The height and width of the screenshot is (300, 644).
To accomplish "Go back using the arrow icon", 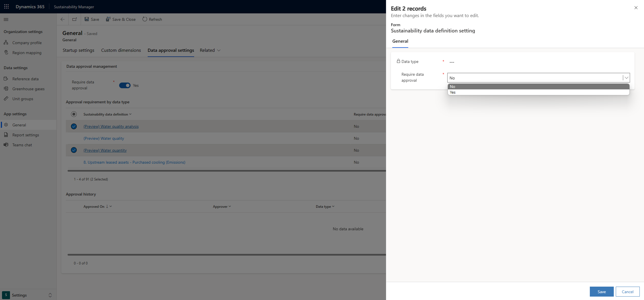I will pos(62,19).
